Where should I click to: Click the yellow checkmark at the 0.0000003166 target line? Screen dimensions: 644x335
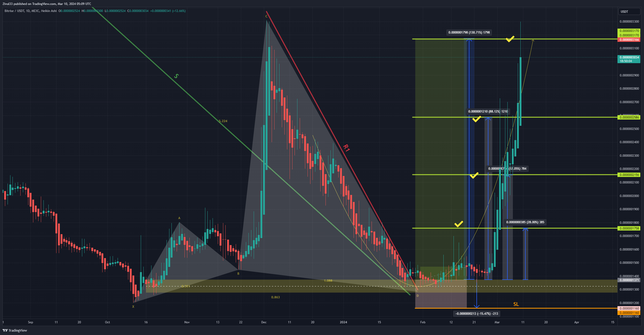point(510,39)
